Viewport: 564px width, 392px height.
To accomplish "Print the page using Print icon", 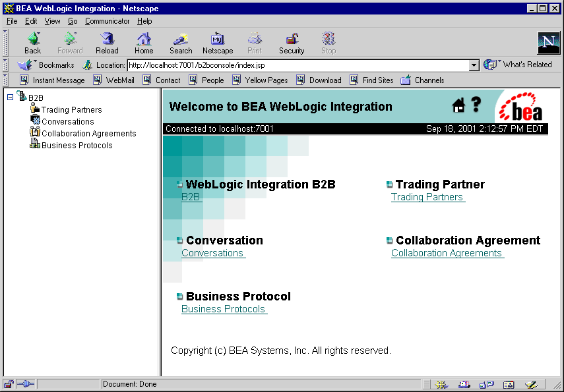I will click(x=255, y=43).
